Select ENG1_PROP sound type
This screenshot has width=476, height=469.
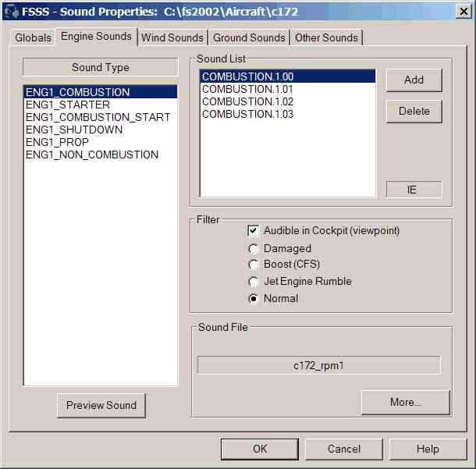point(100,142)
